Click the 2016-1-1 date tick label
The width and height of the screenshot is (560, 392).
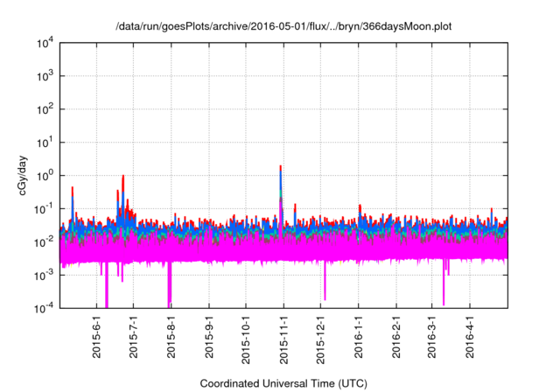pos(358,339)
